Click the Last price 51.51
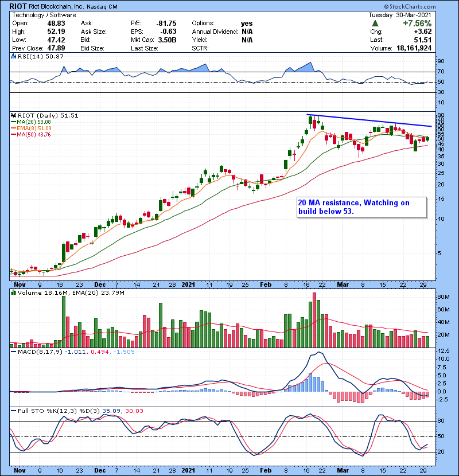459x476 pixels. pos(422,40)
